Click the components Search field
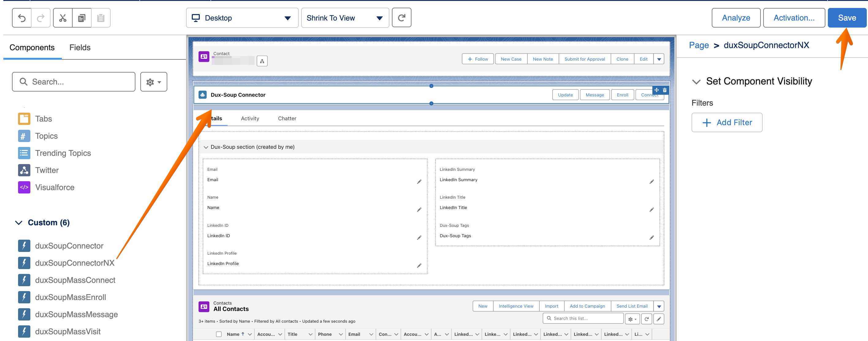 click(74, 82)
